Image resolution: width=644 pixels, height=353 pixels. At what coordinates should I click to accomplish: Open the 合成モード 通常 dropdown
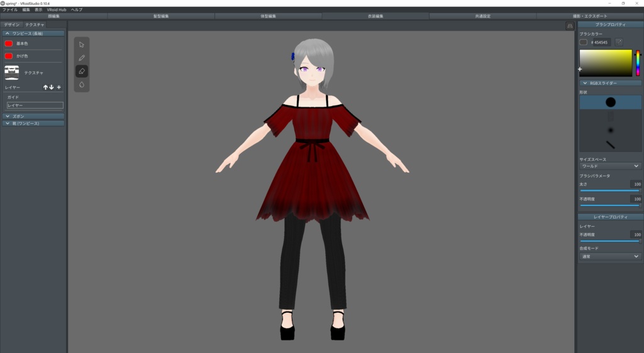[x=610, y=256]
